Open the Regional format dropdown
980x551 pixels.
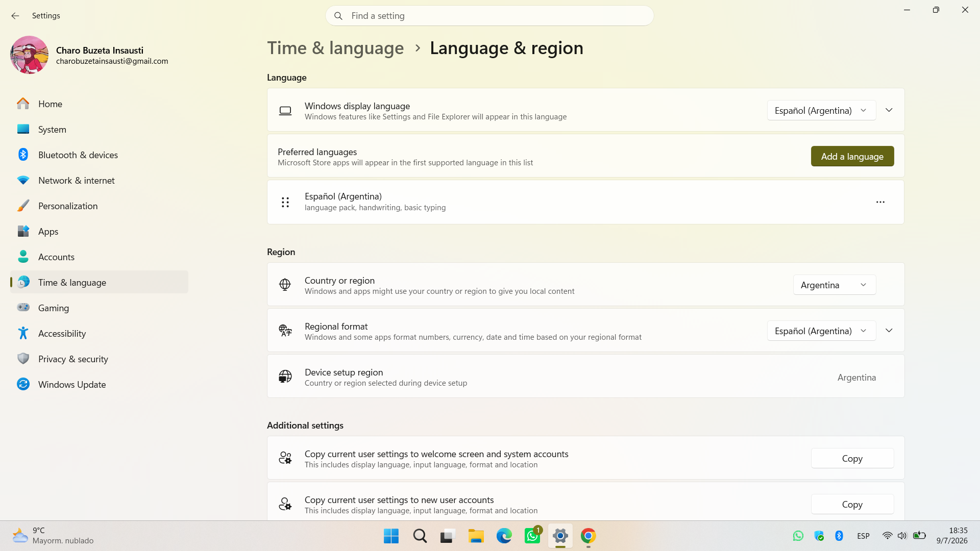pos(821,331)
